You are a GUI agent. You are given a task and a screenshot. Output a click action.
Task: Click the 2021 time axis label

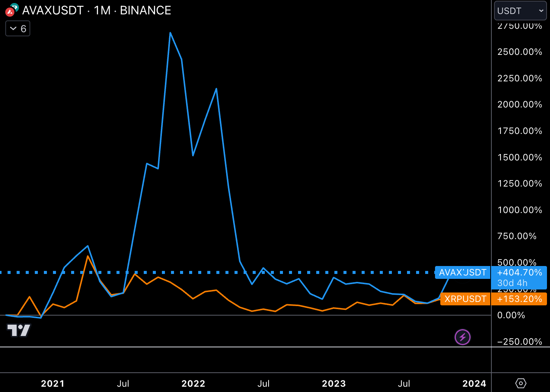[53, 384]
